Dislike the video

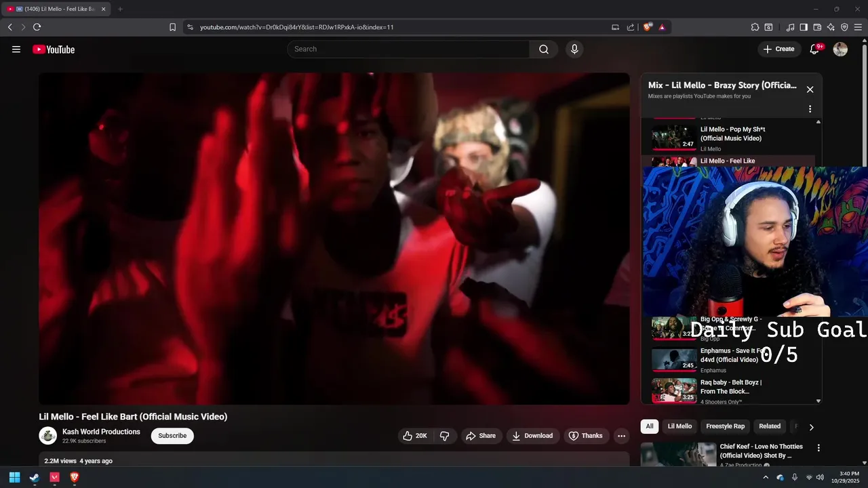point(445,436)
